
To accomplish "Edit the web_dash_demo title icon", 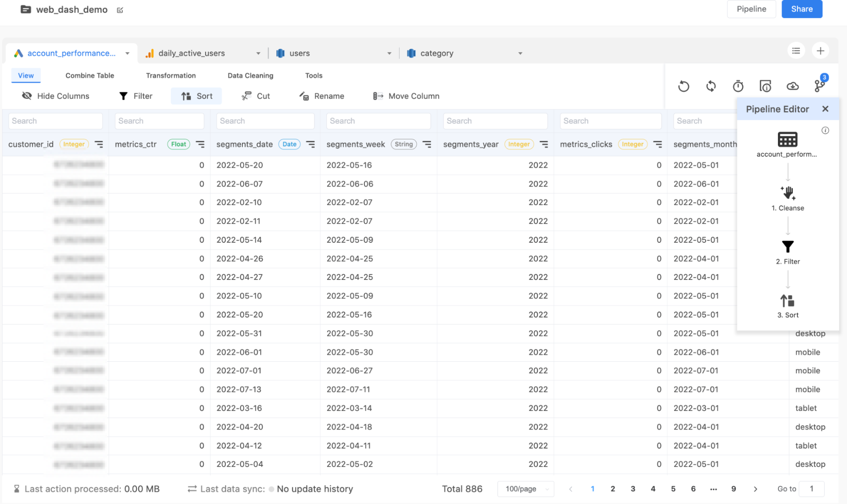I will [x=120, y=10].
